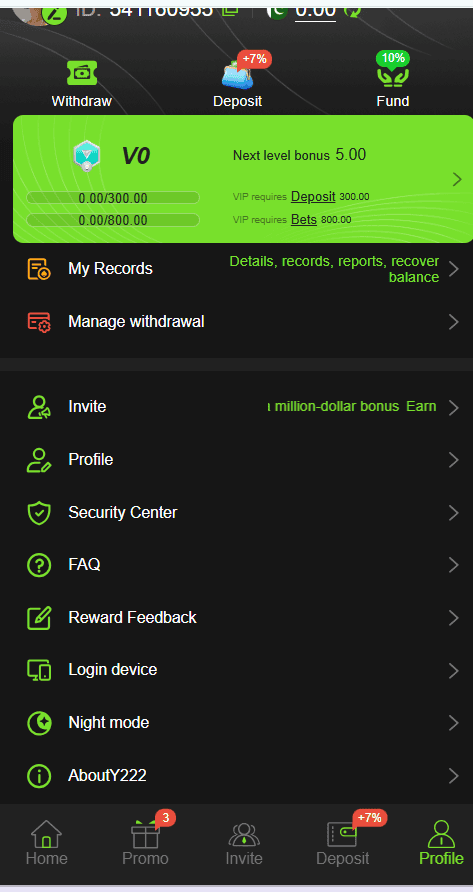Click the V0 level text
The width and height of the screenshot is (473, 892).
tap(135, 156)
